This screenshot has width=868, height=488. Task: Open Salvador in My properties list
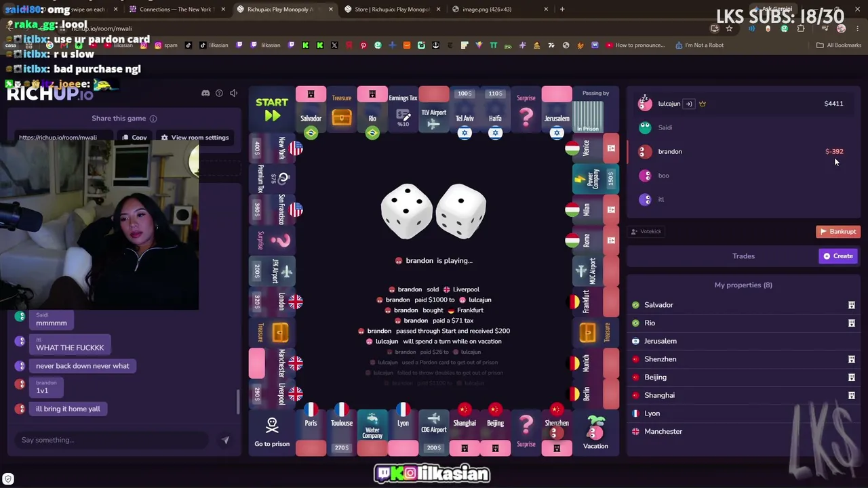point(743,305)
